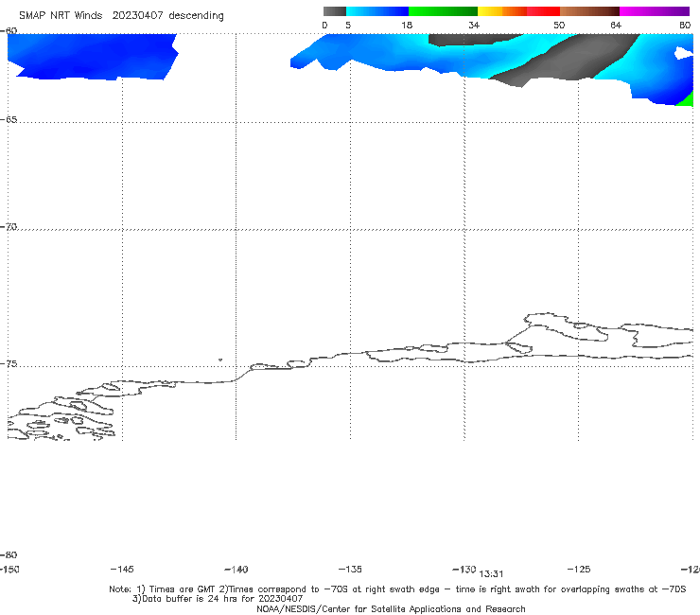Click the gray 0-5 segment of the color bar
The height and width of the screenshot is (615, 700).
334,11
